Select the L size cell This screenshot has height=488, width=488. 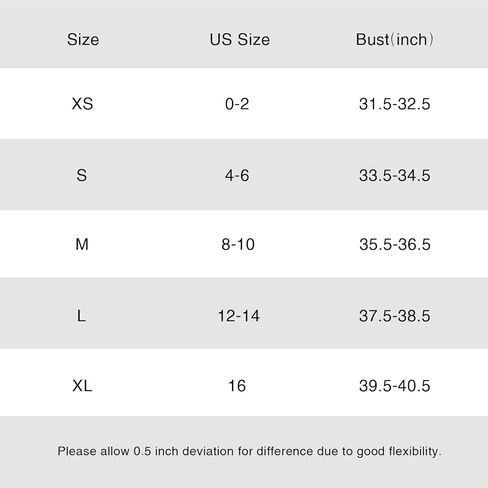(x=81, y=316)
